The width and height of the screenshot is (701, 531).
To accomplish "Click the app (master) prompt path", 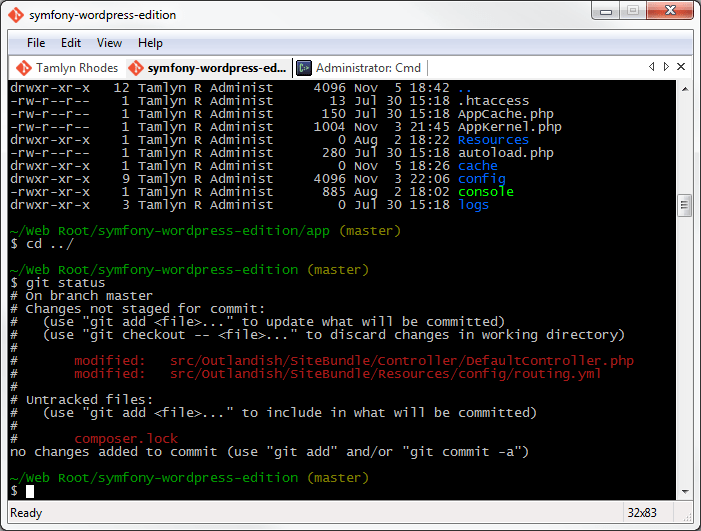I will tap(205, 231).
